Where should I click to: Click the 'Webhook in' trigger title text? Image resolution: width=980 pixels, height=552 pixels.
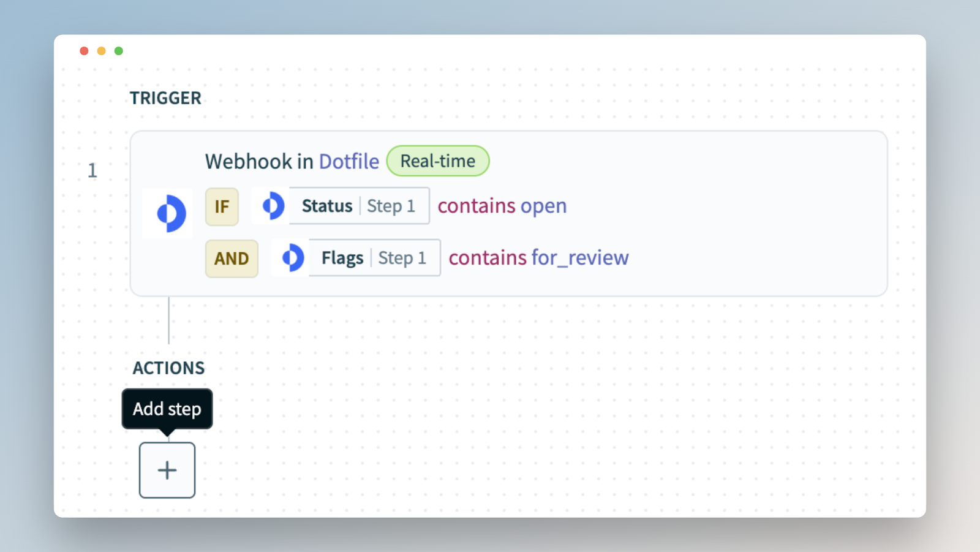pyautogui.click(x=259, y=161)
